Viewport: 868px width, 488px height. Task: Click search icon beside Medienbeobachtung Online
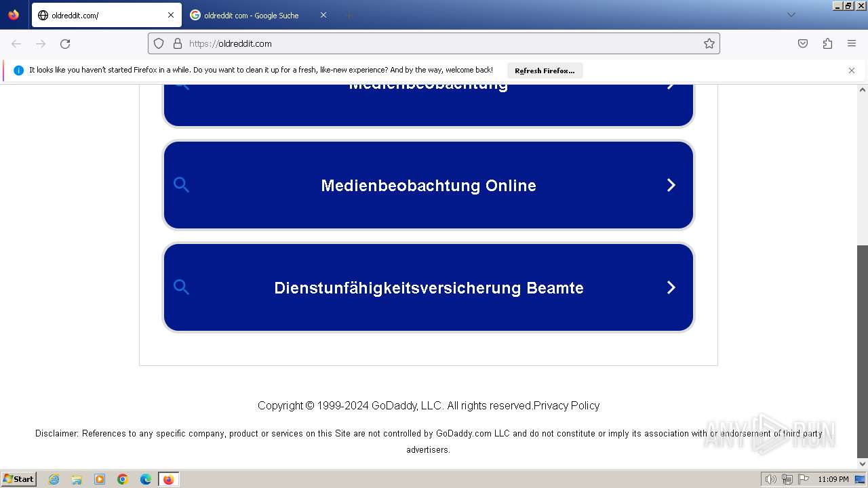click(181, 185)
